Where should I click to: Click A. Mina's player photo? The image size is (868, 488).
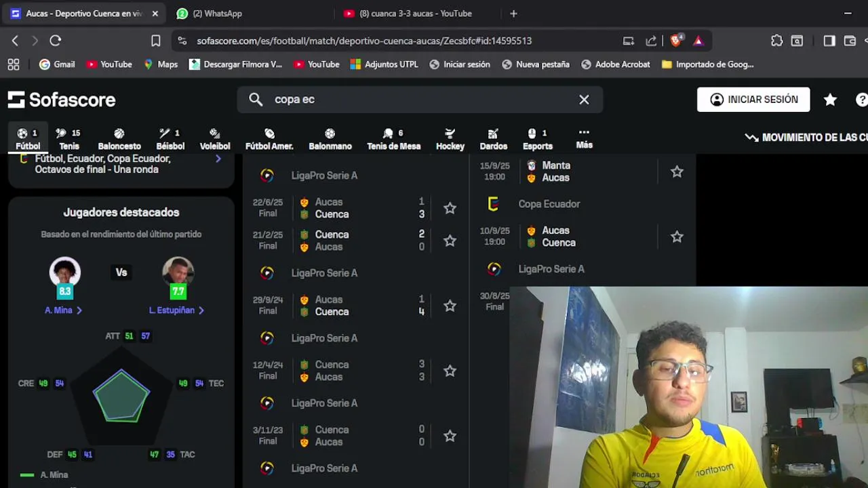[x=65, y=272]
